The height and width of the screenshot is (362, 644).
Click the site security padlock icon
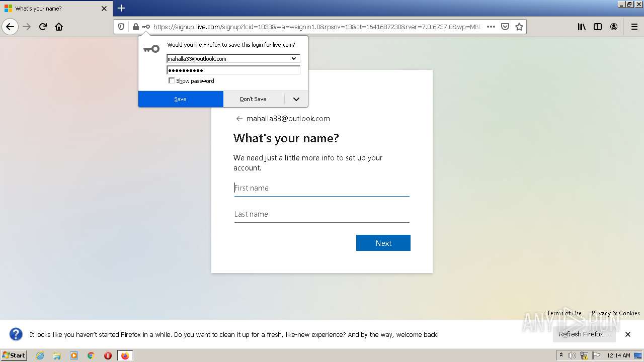135,27
